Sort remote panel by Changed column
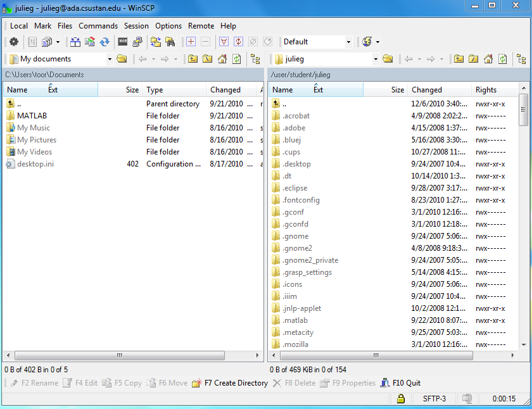This screenshot has height=409, width=532. point(440,89)
